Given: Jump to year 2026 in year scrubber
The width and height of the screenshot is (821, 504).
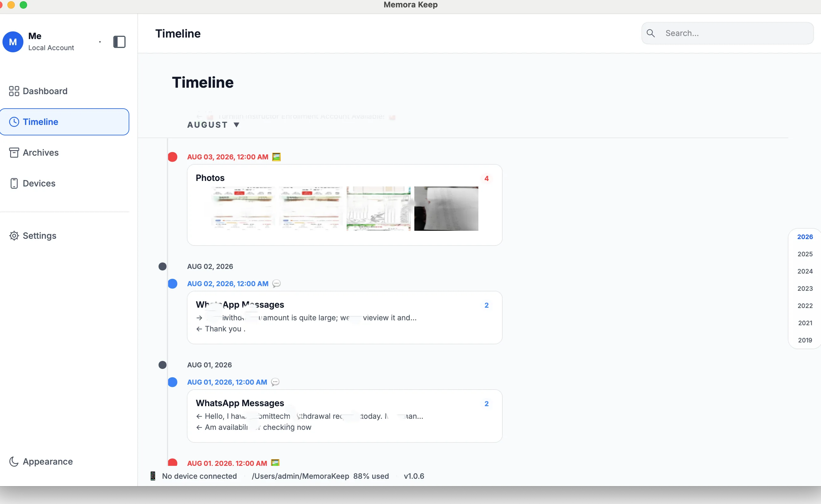Looking at the screenshot, I should (x=805, y=237).
